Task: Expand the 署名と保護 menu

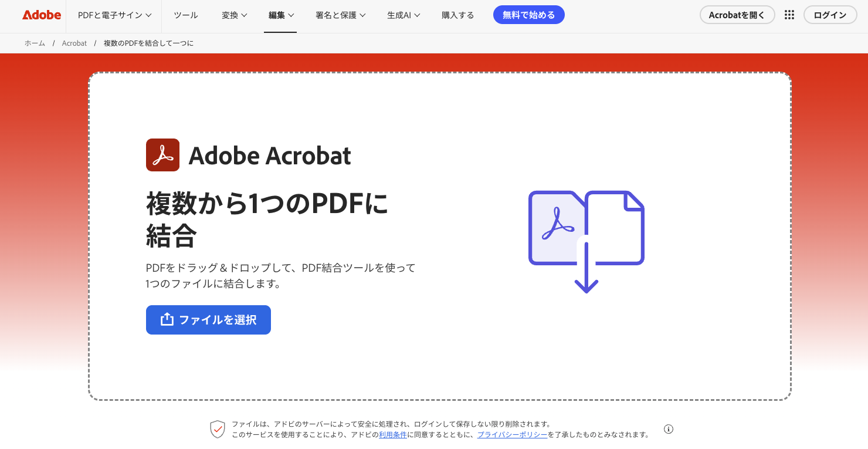Action: coord(341,15)
